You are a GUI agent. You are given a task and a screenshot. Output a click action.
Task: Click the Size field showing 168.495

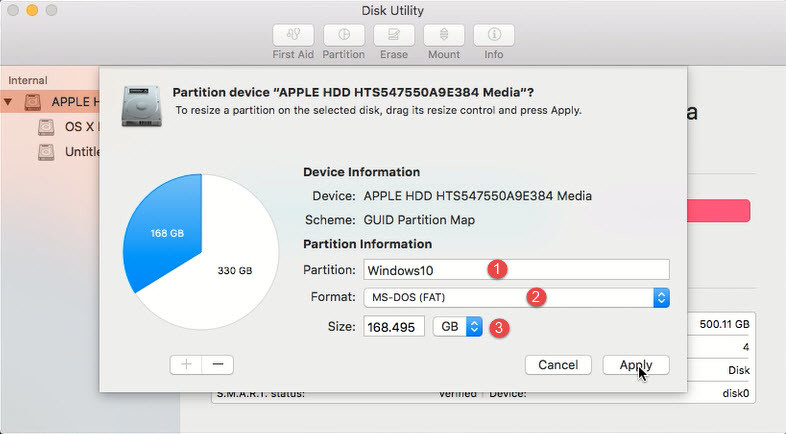[x=394, y=327]
